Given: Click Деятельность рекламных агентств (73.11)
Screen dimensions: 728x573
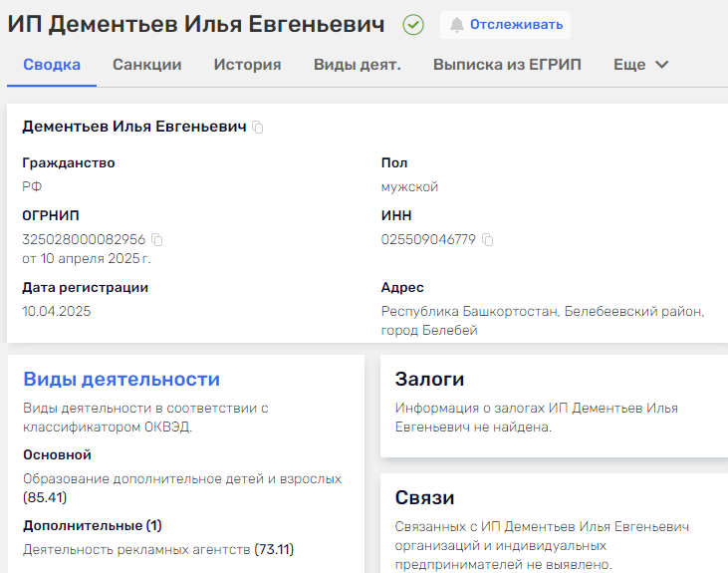Looking at the screenshot, I should coord(158,549).
